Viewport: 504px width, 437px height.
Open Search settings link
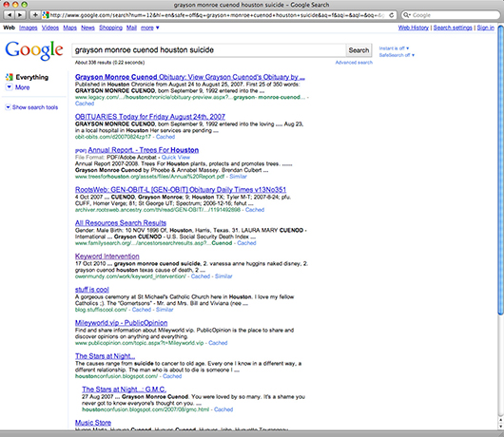click(x=453, y=28)
